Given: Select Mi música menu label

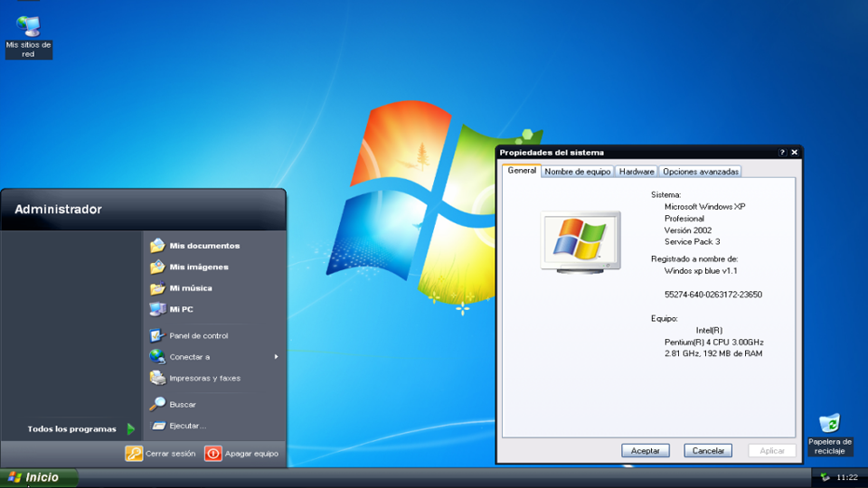Looking at the screenshot, I should pyautogui.click(x=191, y=287).
